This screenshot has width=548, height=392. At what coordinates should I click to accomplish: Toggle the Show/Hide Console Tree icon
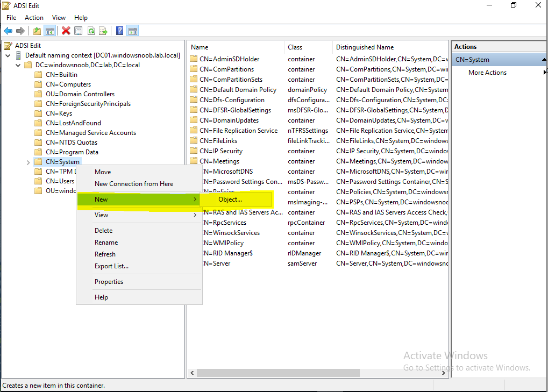pyautogui.click(x=50, y=31)
